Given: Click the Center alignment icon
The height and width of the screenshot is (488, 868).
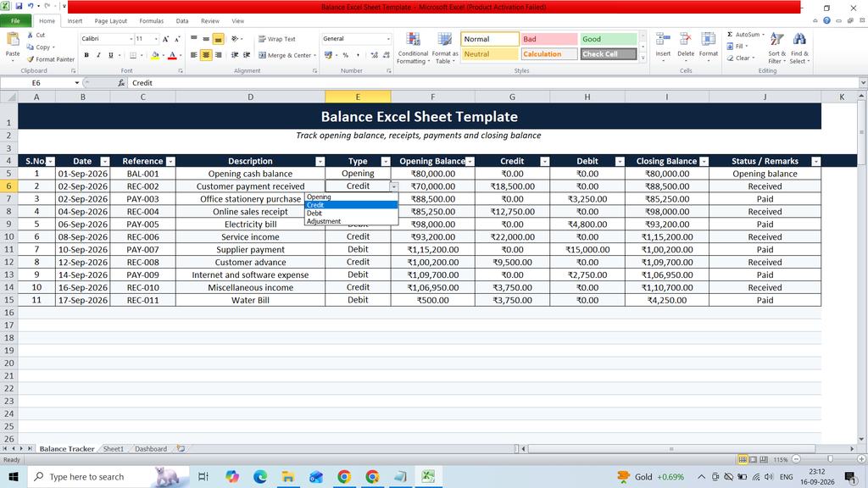Looking at the screenshot, I should 206,55.
